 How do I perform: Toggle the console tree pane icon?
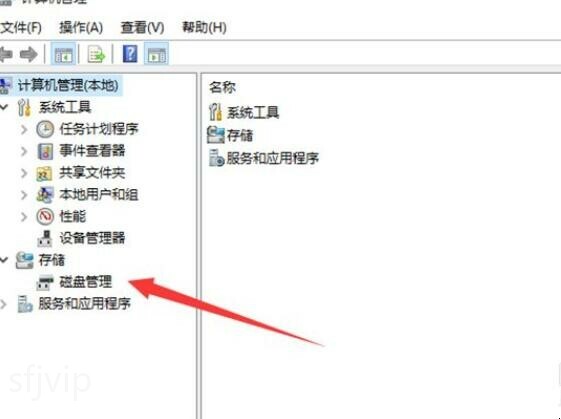click(63, 54)
